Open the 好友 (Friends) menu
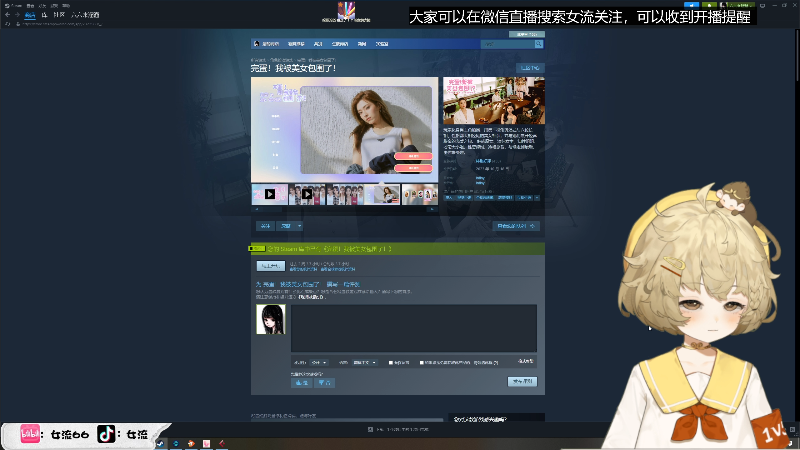 42,6
